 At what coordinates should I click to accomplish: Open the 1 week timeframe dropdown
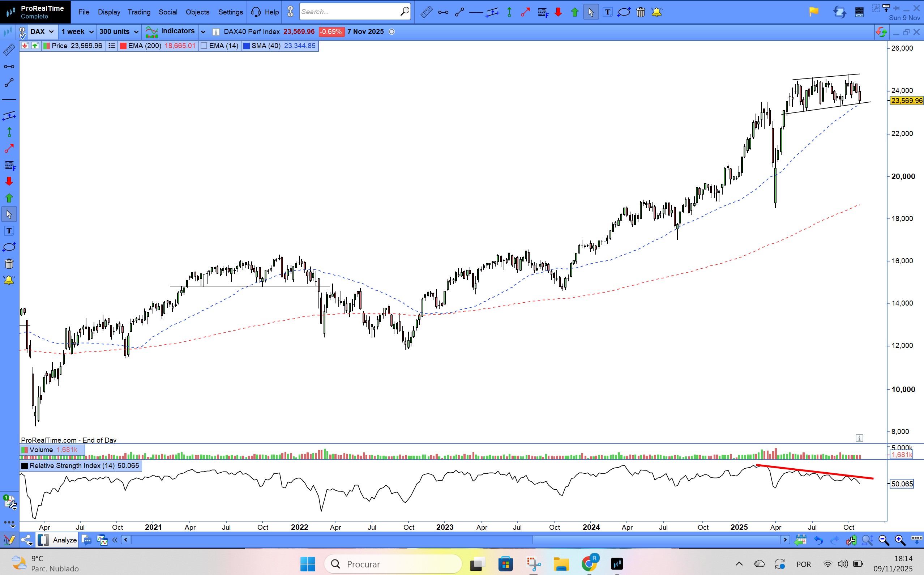coord(77,31)
